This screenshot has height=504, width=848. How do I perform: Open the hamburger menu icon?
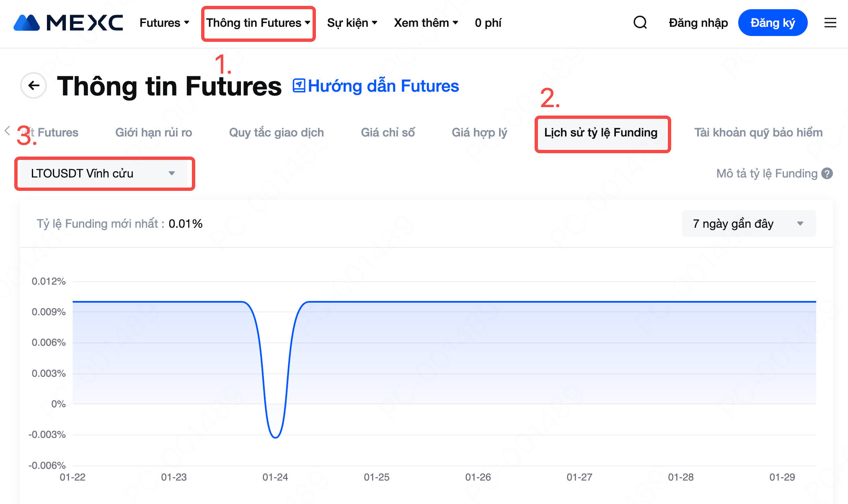830,23
